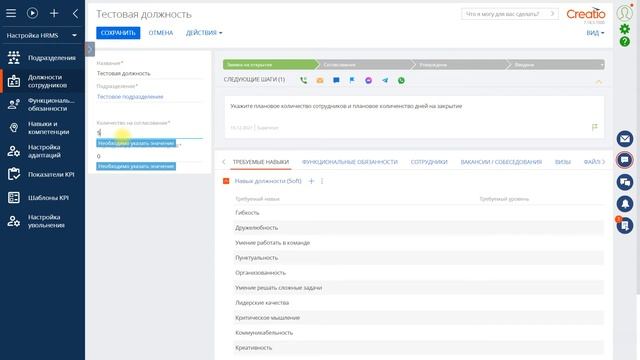Click the blue task flag action icon
The width and height of the screenshot is (640, 360).
352,80
